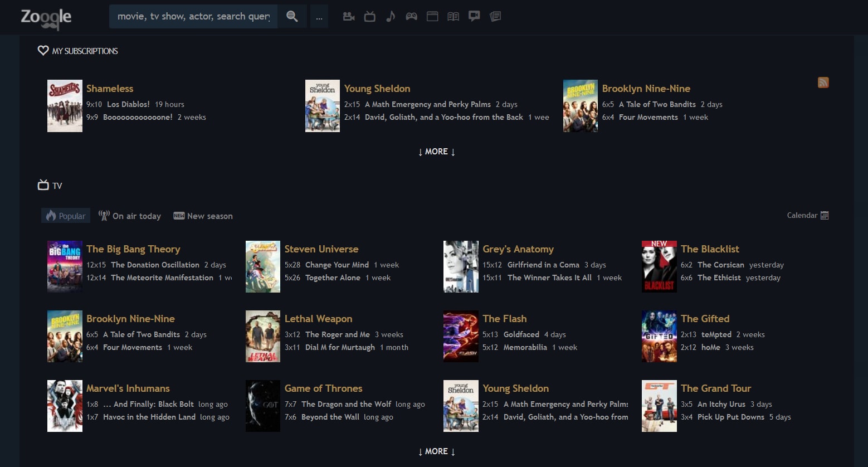Open the Grey's Anatomy title link
The height and width of the screenshot is (467, 868).
[x=518, y=249]
